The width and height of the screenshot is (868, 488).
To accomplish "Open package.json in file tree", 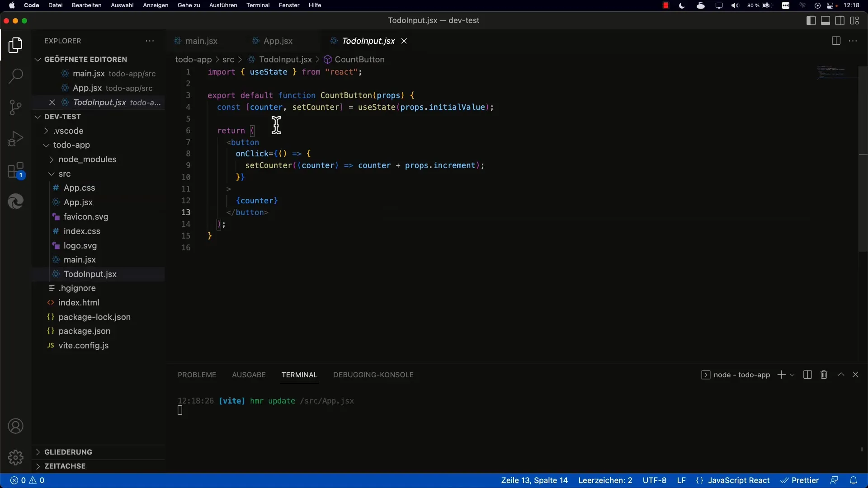I will click(x=84, y=331).
